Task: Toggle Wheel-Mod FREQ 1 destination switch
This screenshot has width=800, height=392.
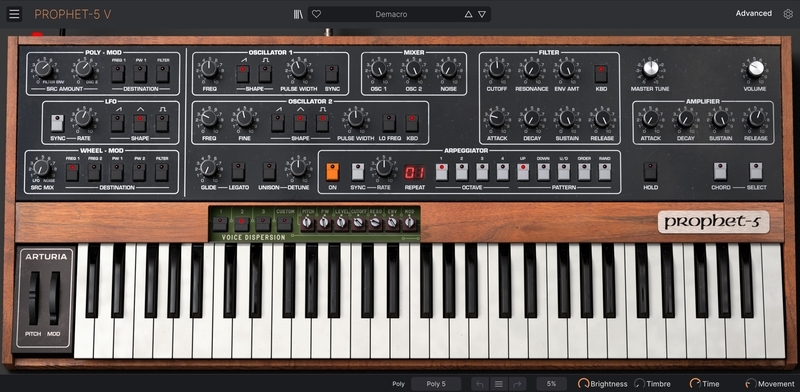Action: 72,172
